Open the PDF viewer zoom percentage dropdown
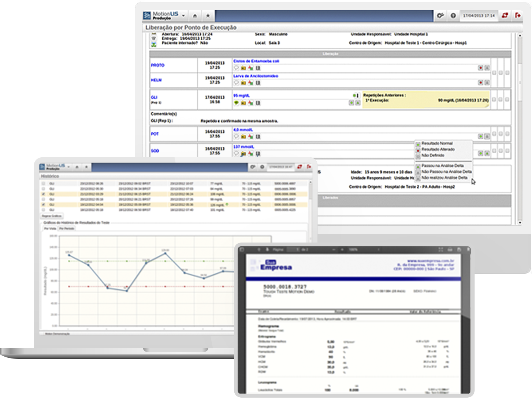The image size is (532, 398). pos(353,249)
